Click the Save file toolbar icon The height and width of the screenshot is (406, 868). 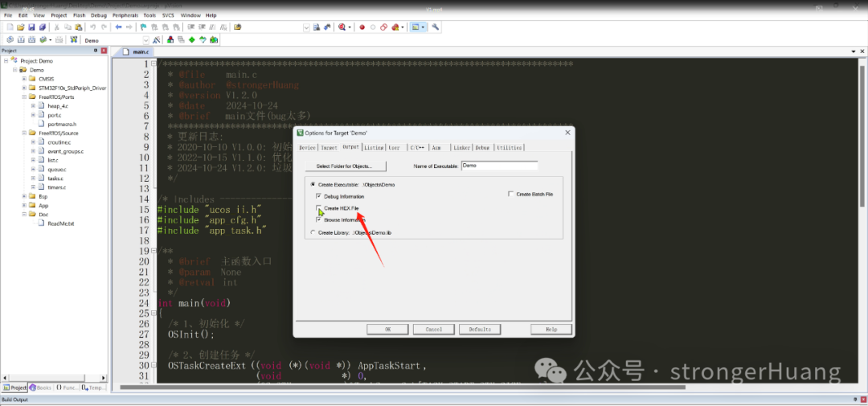31,27
